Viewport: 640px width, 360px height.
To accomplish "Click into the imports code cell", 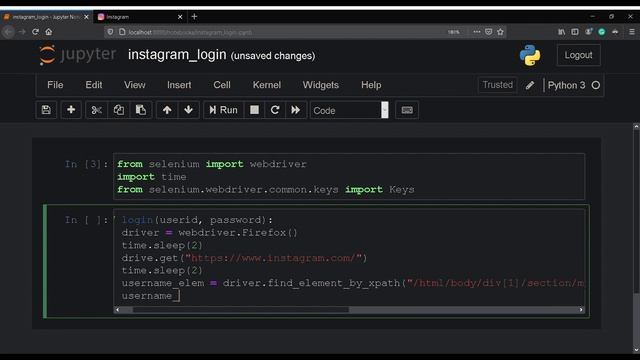I will (349, 177).
